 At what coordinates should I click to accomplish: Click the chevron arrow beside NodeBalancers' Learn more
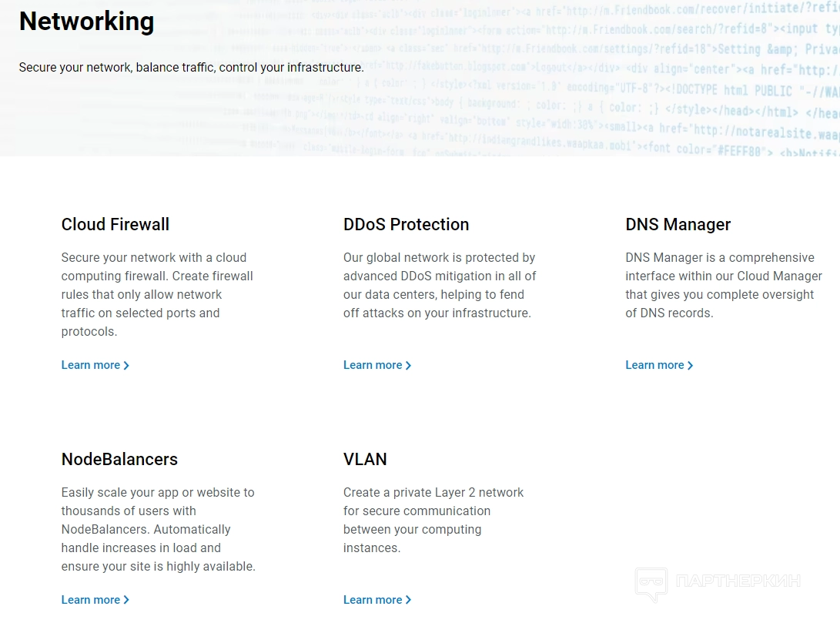click(126, 601)
